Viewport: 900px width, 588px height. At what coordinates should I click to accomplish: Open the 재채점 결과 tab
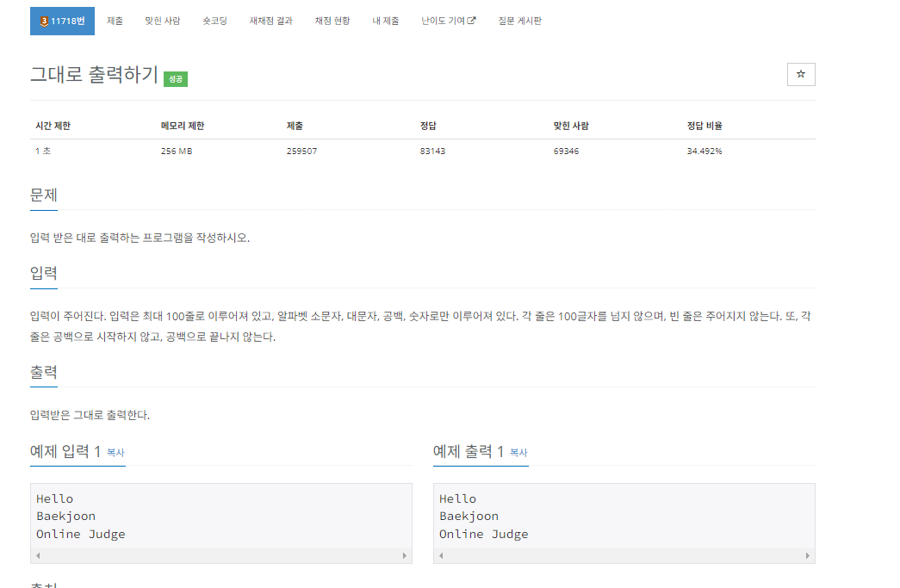271,22
